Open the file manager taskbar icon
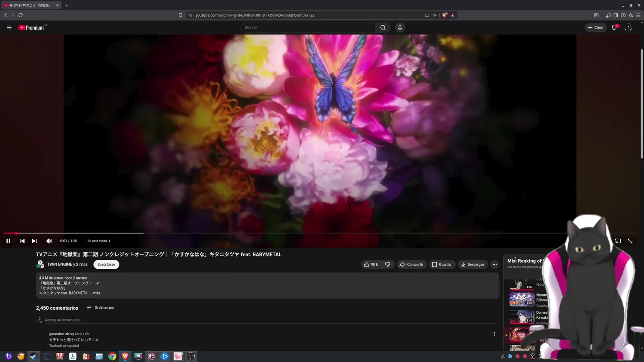Screen dimensions: 644x362 tap(99, 356)
